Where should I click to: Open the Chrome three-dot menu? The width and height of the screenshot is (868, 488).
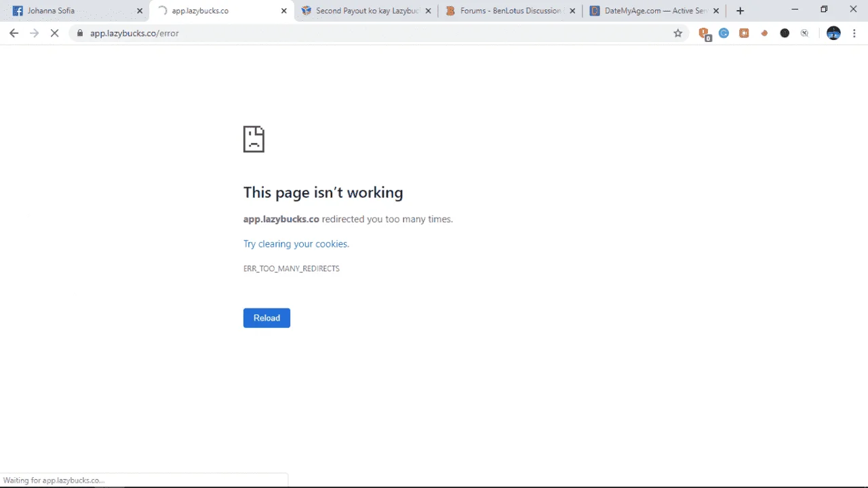(x=854, y=33)
